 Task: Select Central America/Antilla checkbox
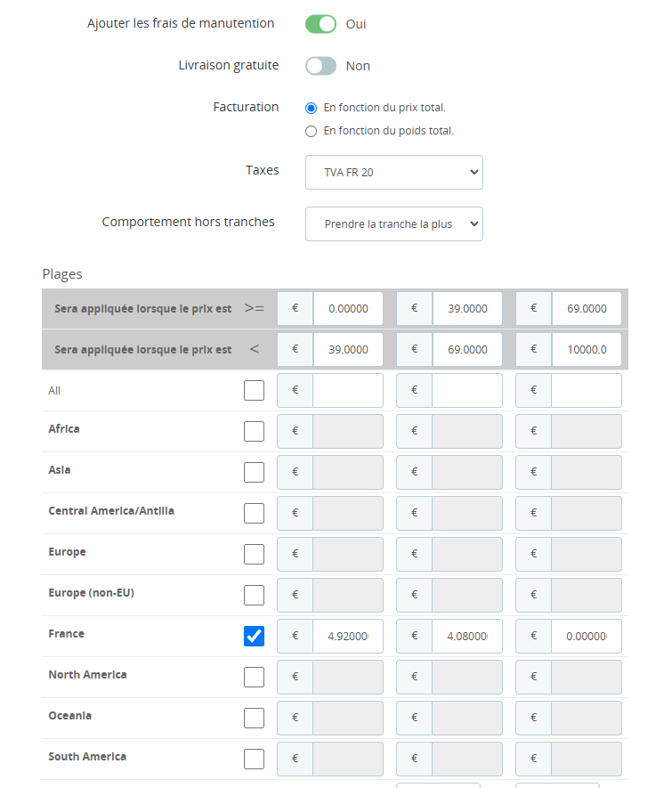pyautogui.click(x=254, y=513)
